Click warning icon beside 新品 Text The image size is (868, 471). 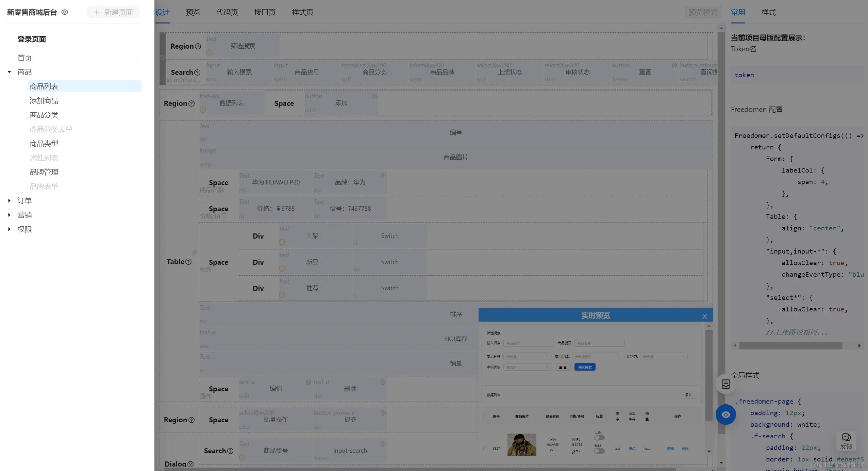[x=282, y=269]
